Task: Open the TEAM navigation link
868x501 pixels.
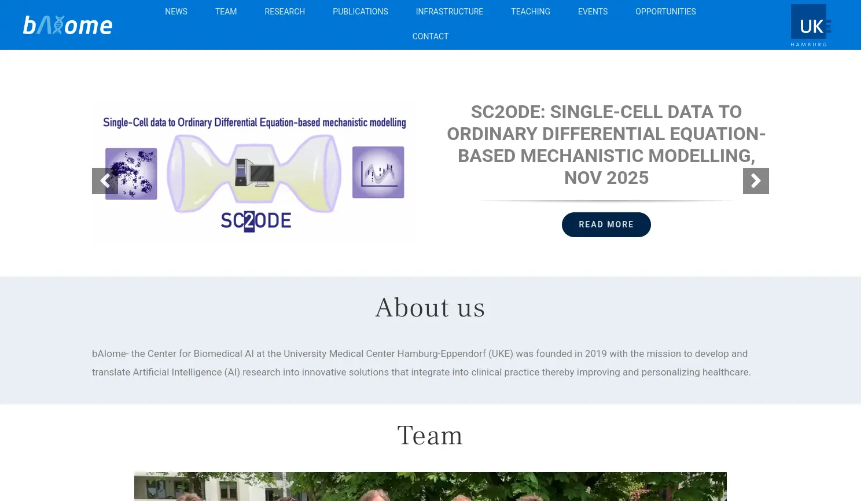Action: tap(226, 12)
